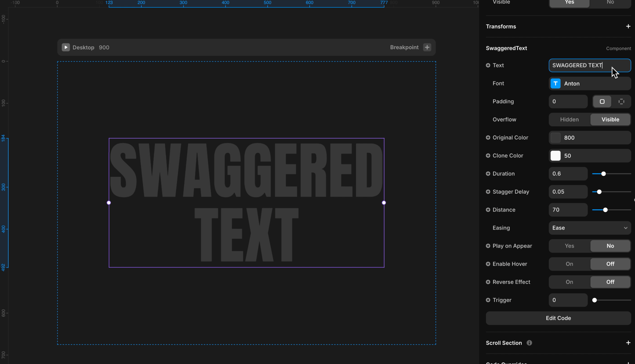Open the Scroll Section info icon
635x364 pixels.
(x=529, y=343)
